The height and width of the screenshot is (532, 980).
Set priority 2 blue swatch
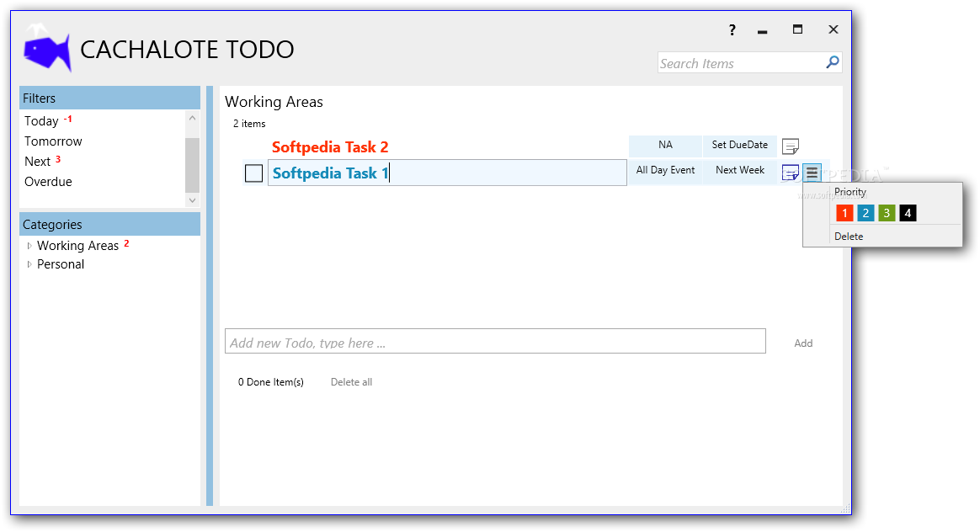[865, 213]
